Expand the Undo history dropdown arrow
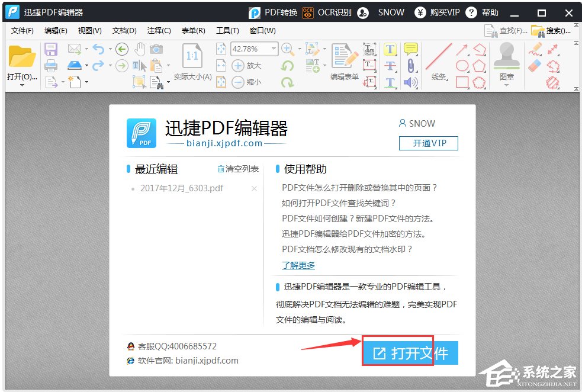Screen dimensions: 582x392 110,49
